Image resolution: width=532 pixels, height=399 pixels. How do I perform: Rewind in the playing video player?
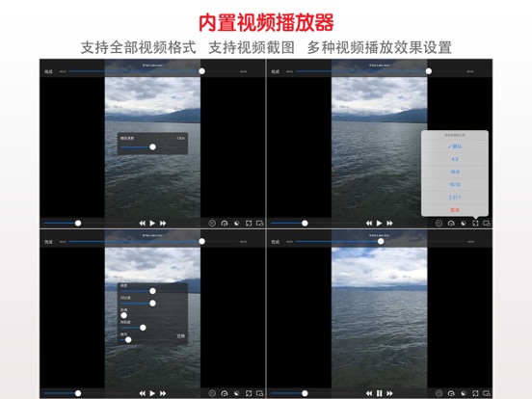[369, 393]
